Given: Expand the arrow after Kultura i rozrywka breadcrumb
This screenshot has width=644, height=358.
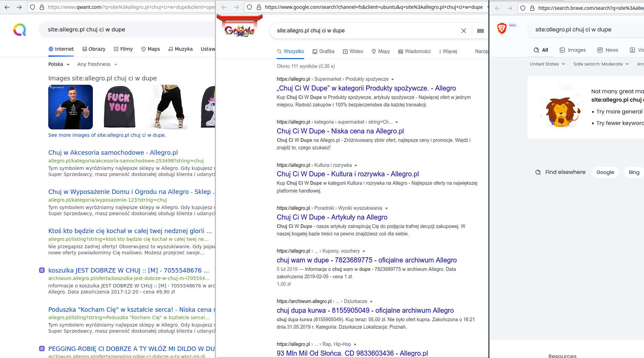Looking at the screenshot, I should (x=356, y=165).
